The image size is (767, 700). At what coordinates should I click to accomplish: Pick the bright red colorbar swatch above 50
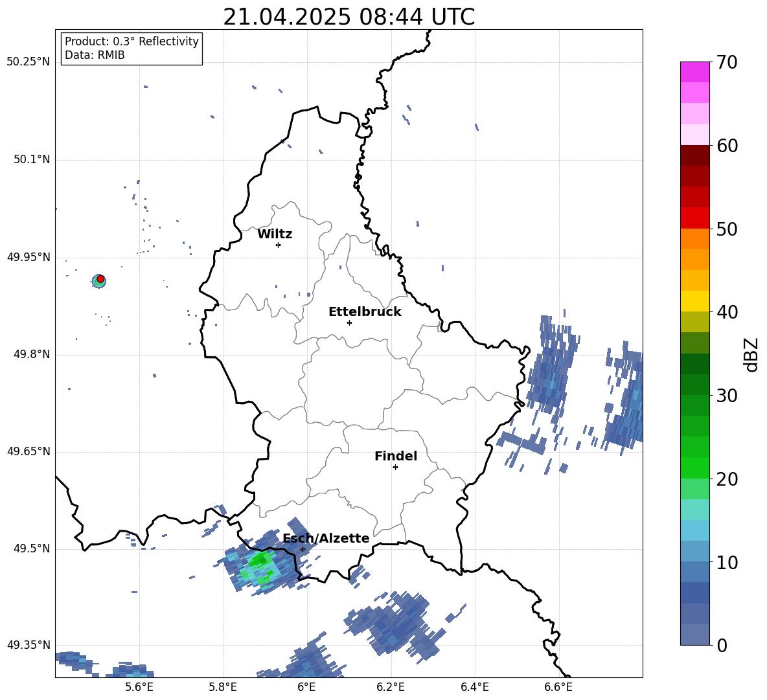pyautogui.click(x=694, y=218)
